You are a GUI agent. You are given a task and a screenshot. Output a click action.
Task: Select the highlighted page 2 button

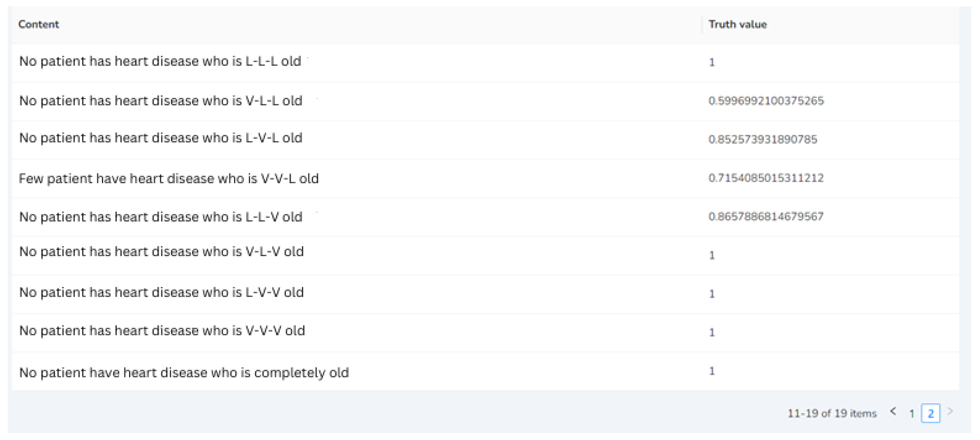[x=930, y=413]
